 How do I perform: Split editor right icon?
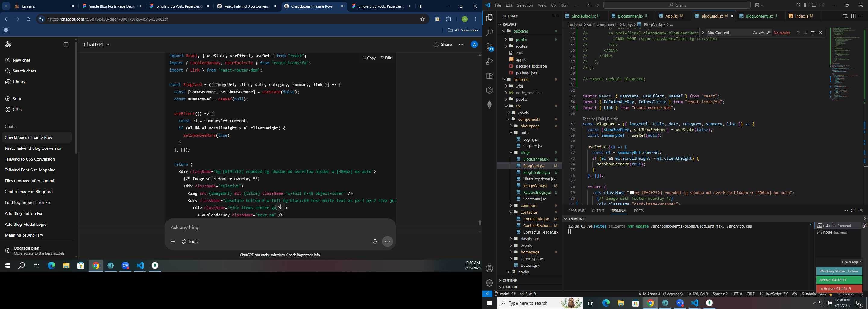tap(853, 16)
